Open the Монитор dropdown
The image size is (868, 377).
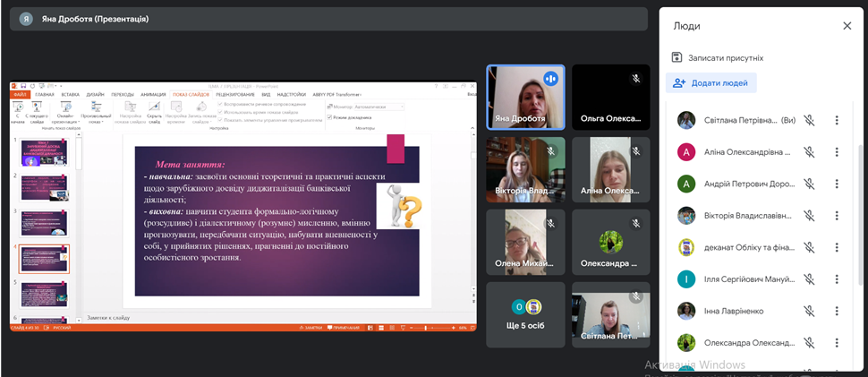point(379,107)
